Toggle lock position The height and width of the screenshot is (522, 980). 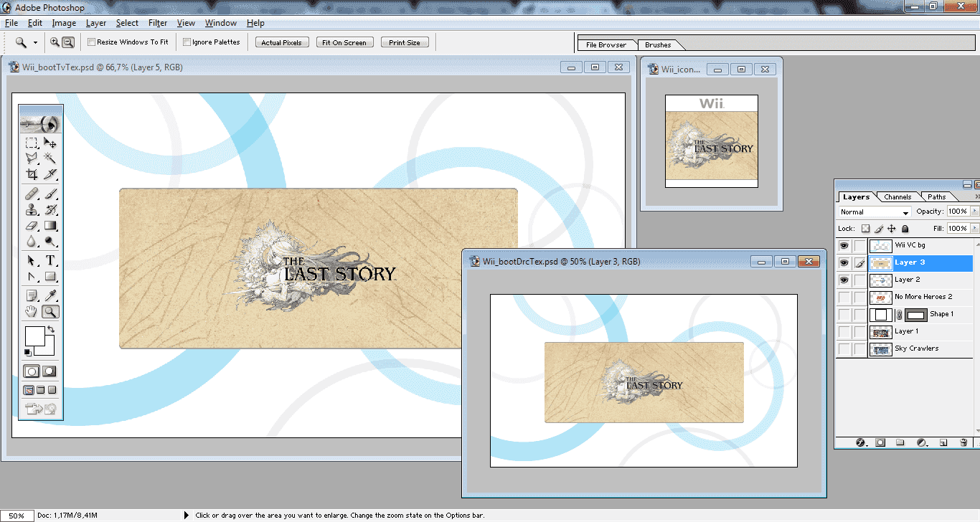tap(892, 229)
